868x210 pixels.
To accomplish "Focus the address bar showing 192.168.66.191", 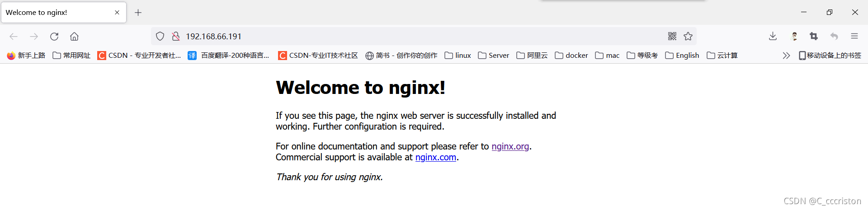I will coord(424,36).
